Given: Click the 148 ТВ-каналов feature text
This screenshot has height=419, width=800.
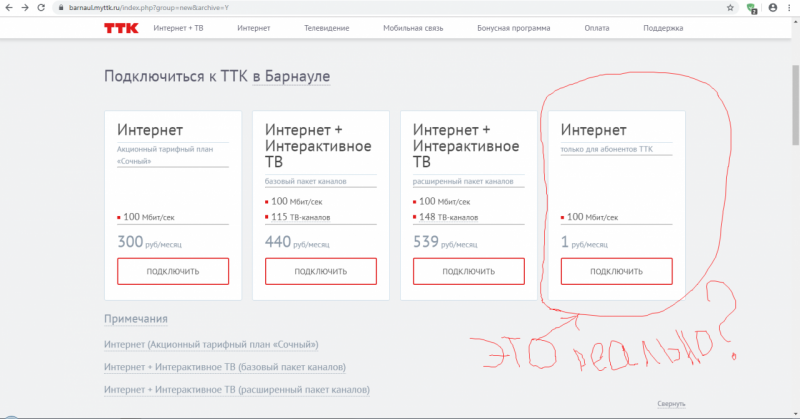Looking at the screenshot, I should pos(448,217).
